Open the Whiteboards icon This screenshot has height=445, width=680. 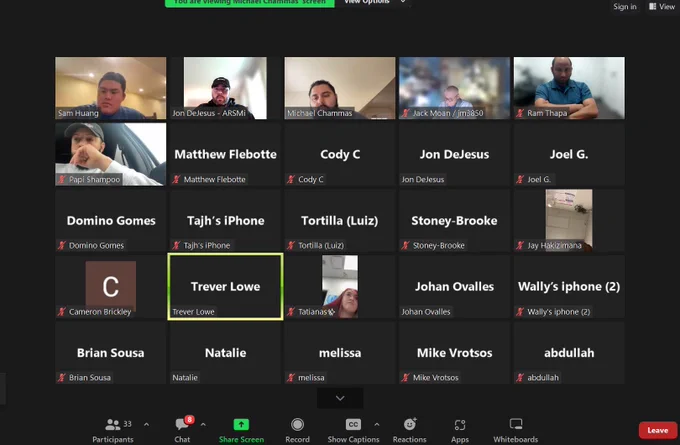(516, 424)
